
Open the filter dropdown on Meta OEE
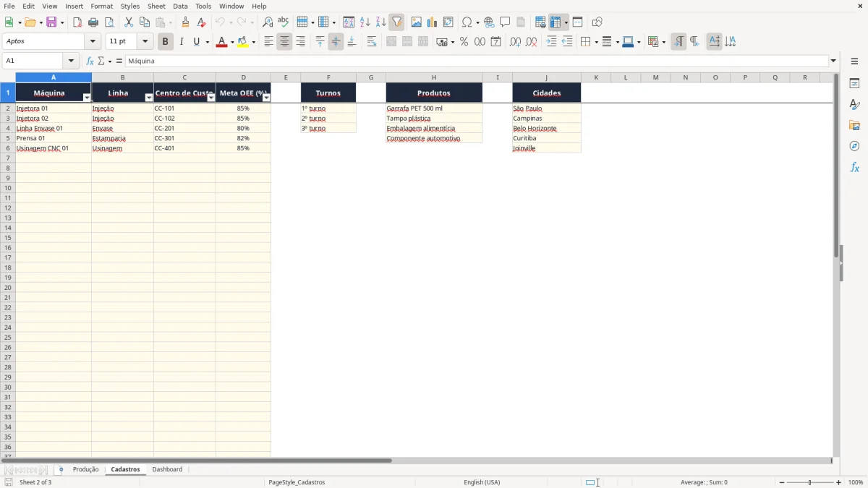(266, 98)
